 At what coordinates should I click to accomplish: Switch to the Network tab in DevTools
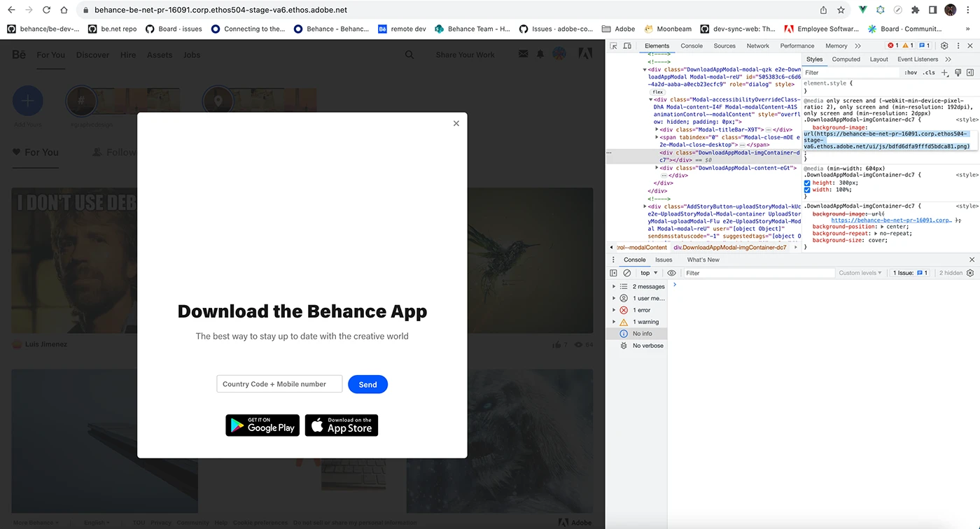click(757, 46)
